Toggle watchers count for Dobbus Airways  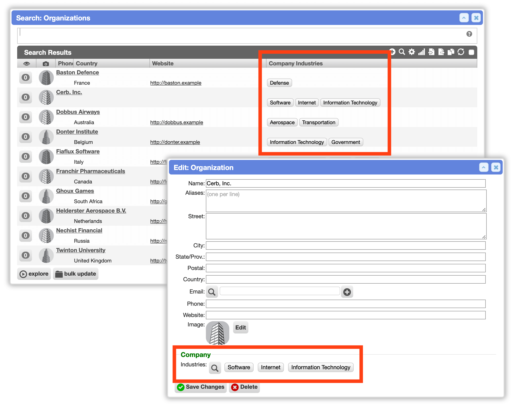[x=26, y=117]
